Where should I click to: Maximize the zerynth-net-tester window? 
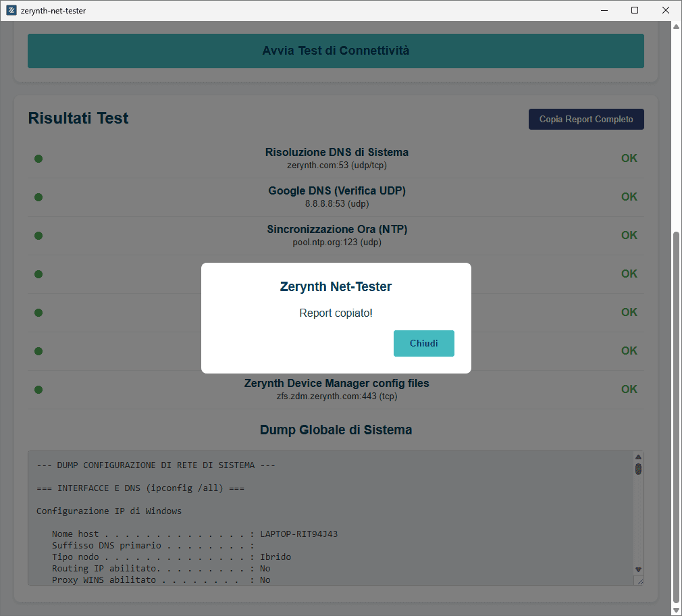click(x=635, y=10)
